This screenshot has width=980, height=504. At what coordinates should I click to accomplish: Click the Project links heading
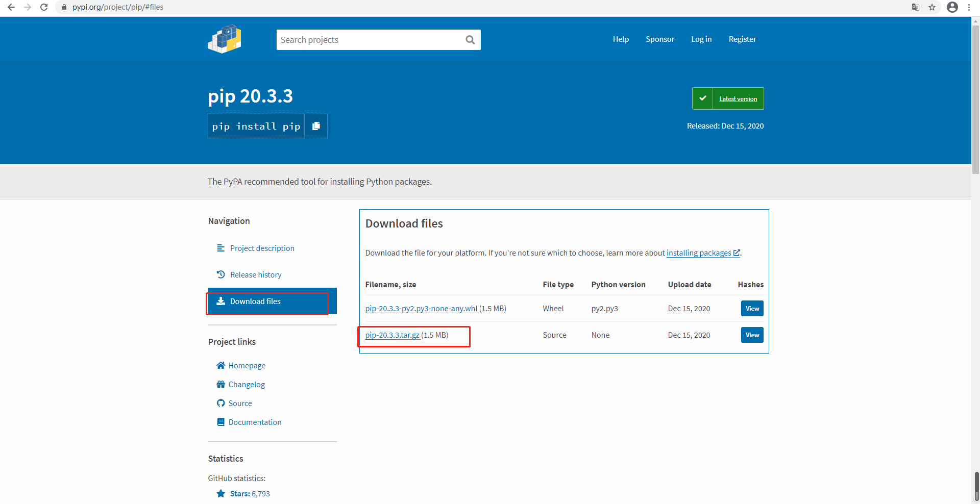tap(232, 341)
